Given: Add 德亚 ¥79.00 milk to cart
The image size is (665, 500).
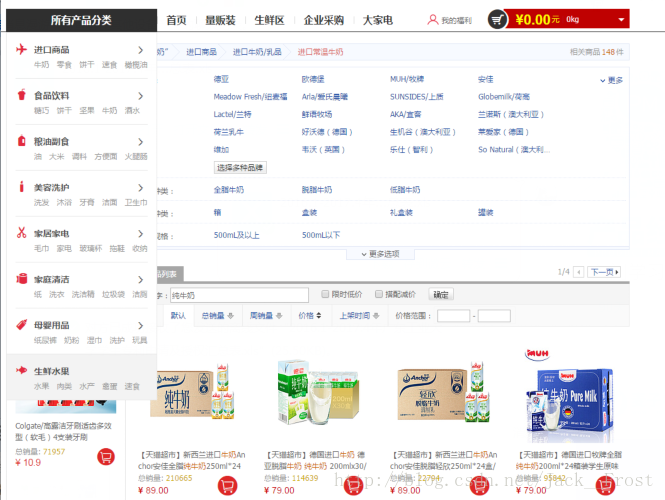Looking at the screenshot, I should pos(353,486).
